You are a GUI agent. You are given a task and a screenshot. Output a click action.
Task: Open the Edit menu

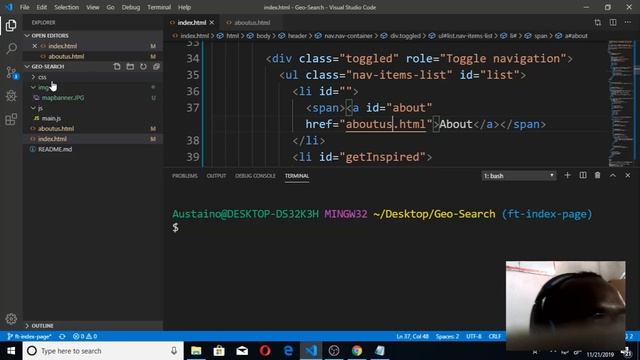point(41,7)
